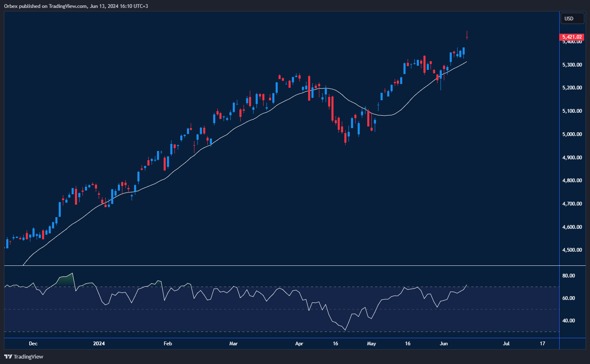
Task: Click the red 5,421.02 current price tag
Action: pyautogui.click(x=572, y=37)
